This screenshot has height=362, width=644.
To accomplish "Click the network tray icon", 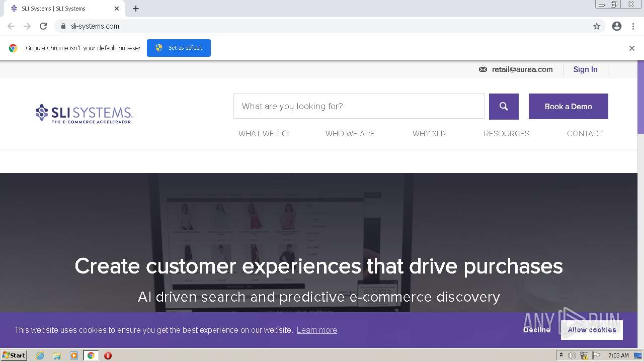I will point(584,355).
